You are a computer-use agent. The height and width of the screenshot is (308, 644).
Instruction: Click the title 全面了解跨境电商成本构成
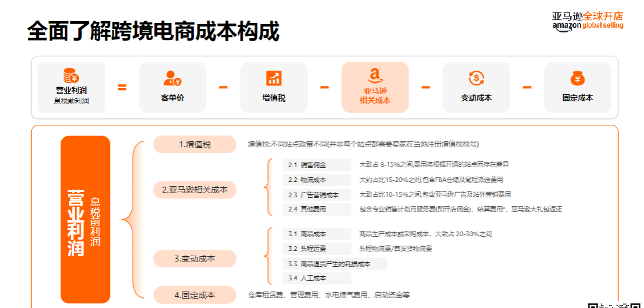coord(153,31)
